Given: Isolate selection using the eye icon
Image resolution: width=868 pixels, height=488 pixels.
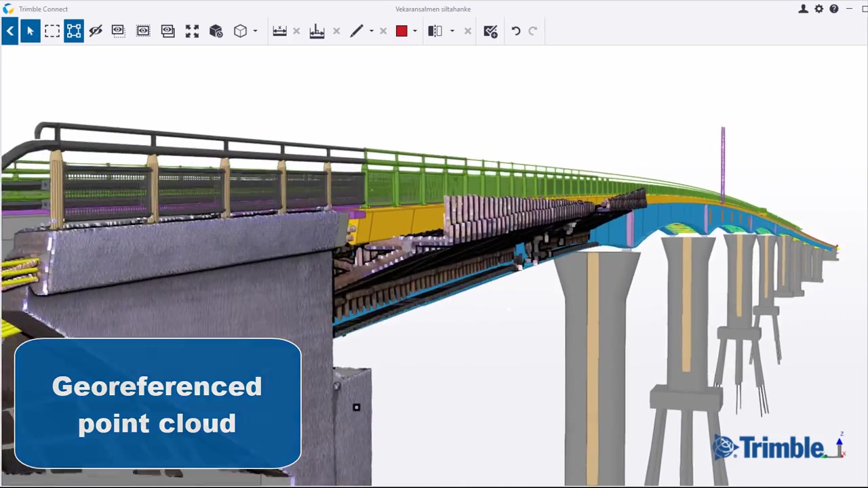Looking at the screenshot, I should coord(117,30).
